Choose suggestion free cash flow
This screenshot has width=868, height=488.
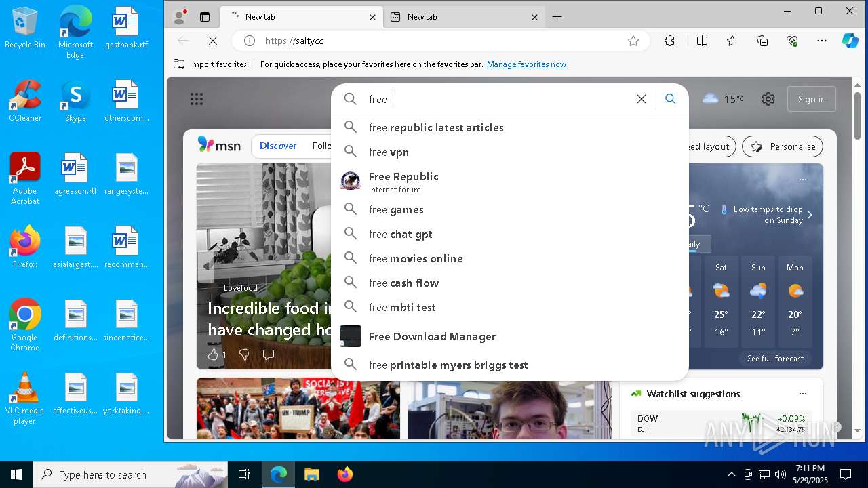coord(510,283)
